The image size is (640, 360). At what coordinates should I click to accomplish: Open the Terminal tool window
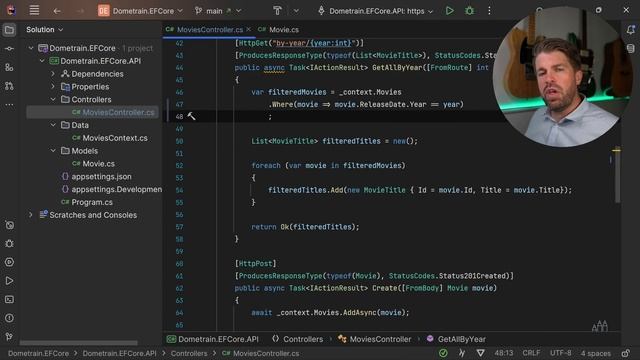pos(9,300)
